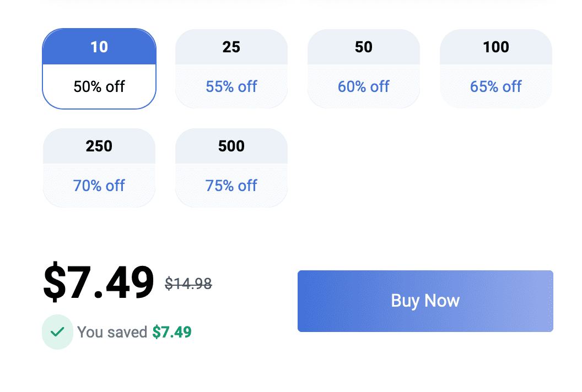Image resolution: width=582 pixels, height=392 pixels.
Task: Select the 500 quantity tile
Action: (x=231, y=167)
